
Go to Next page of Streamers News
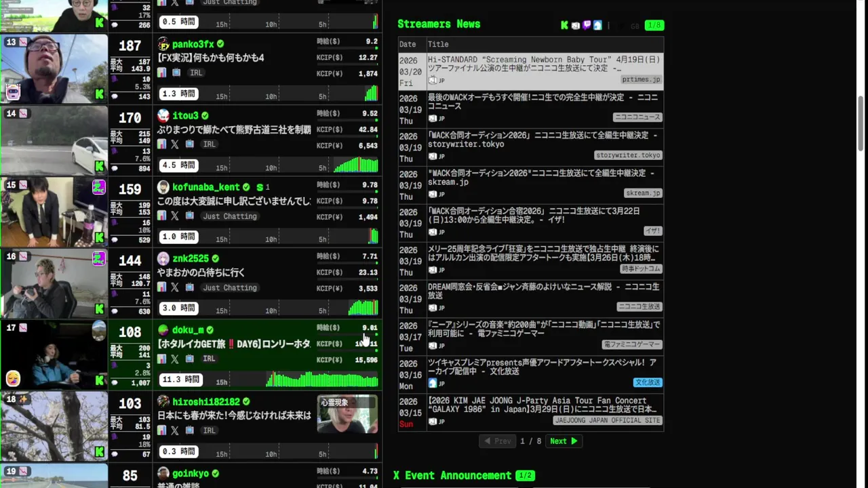point(564,441)
